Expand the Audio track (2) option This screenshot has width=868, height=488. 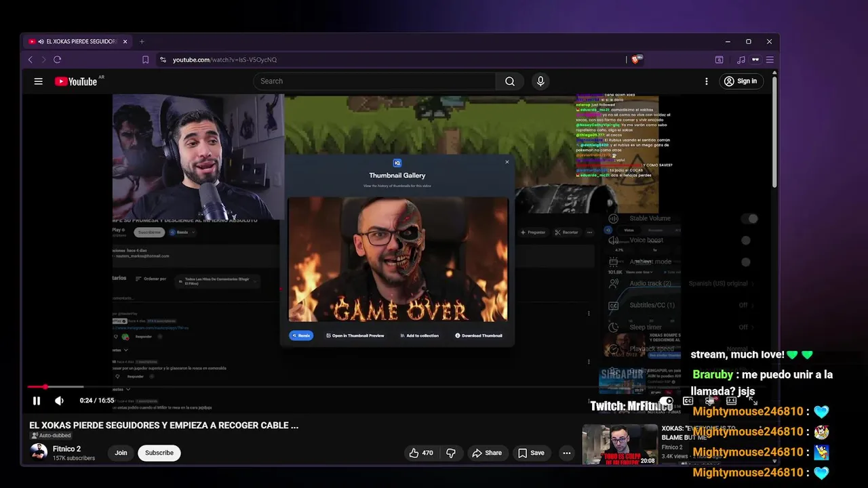pyautogui.click(x=682, y=283)
